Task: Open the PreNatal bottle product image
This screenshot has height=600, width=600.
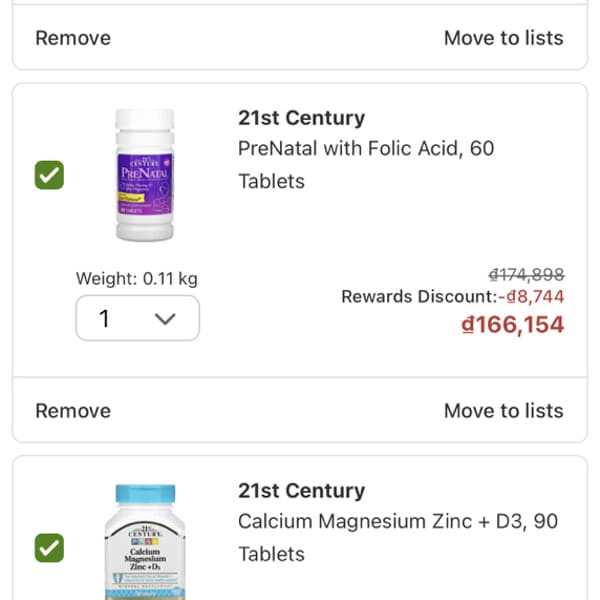Action: click(x=145, y=175)
